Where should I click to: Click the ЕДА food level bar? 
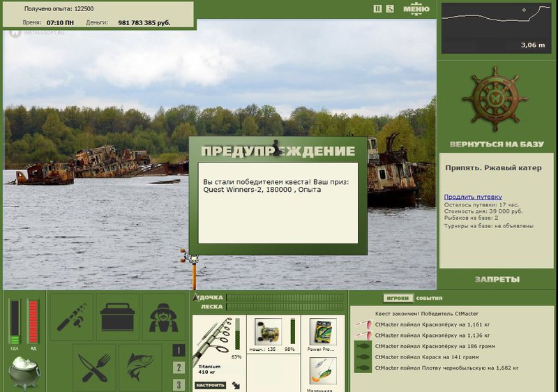click(x=15, y=322)
